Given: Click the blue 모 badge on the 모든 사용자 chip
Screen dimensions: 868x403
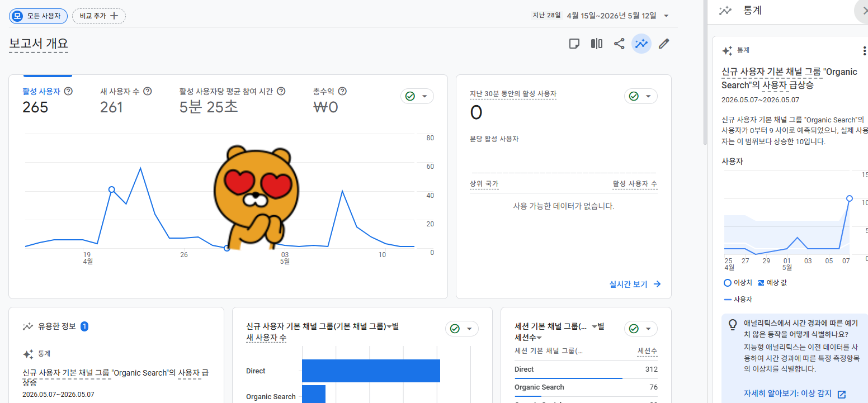Looking at the screenshot, I should pyautogui.click(x=17, y=16).
